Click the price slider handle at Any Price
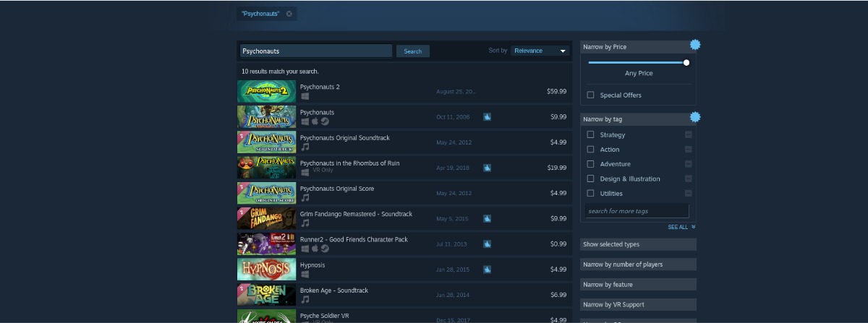This screenshot has width=868, height=323. click(x=686, y=62)
